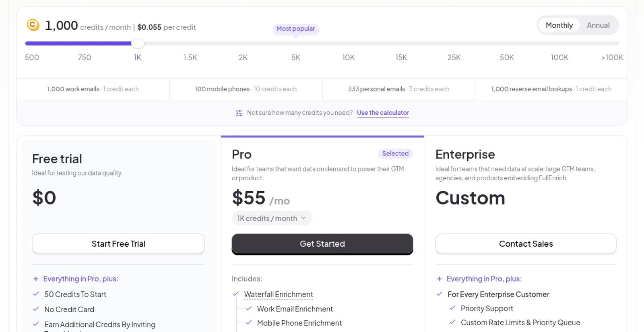Click plus icon beside Free trial's Everything in Pro
The image size is (644, 332).
pos(36,279)
